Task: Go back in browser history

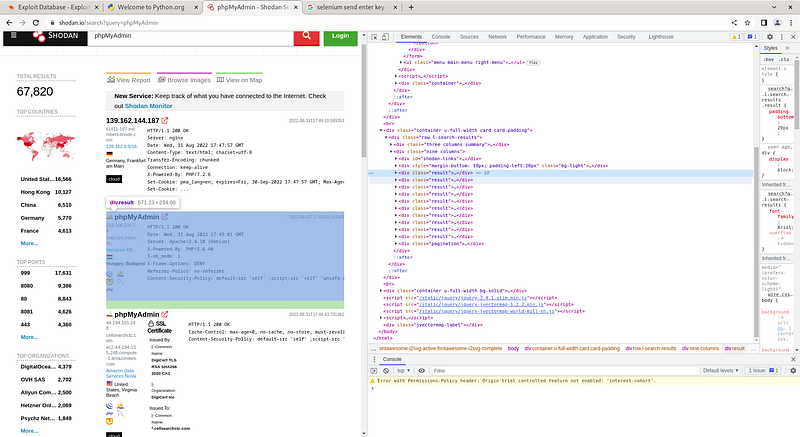Action: point(9,22)
